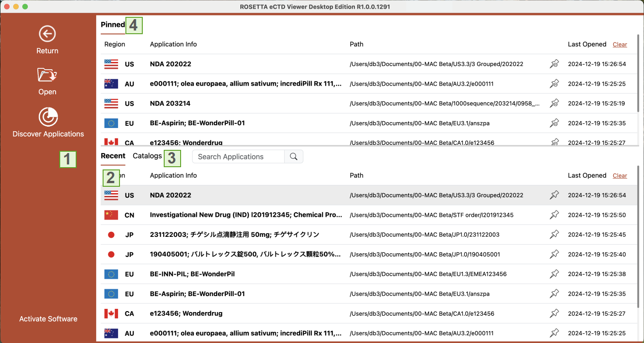The width and height of the screenshot is (644, 343).
Task: Click the Discover Applications icon
Action: (x=48, y=117)
